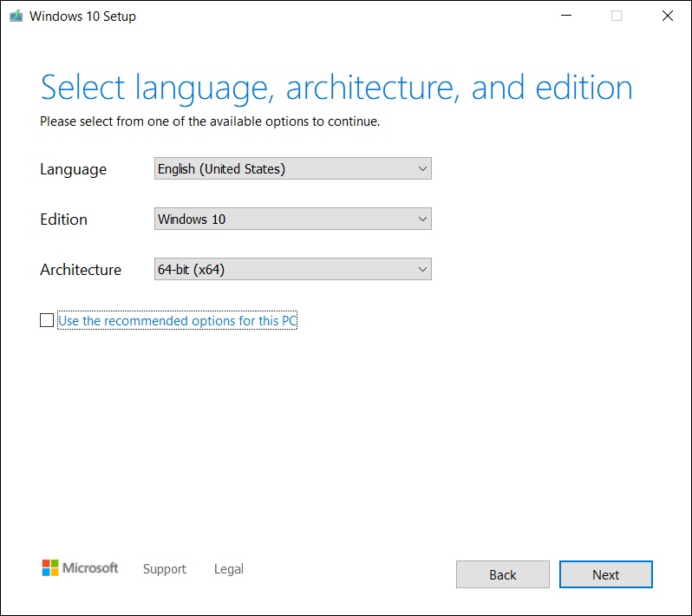Open the Edition dropdown showing Windows 10

pos(292,219)
